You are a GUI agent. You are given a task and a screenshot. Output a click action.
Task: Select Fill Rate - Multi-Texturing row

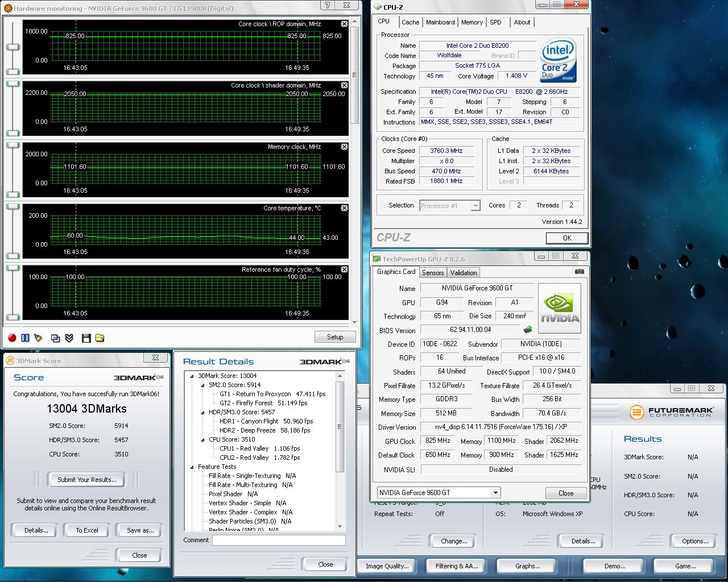point(251,485)
